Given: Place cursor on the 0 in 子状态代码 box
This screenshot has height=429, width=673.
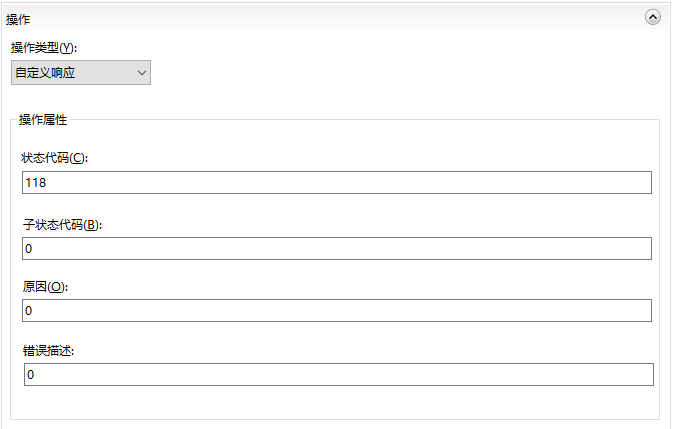Looking at the screenshot, I should pos(28,249).
